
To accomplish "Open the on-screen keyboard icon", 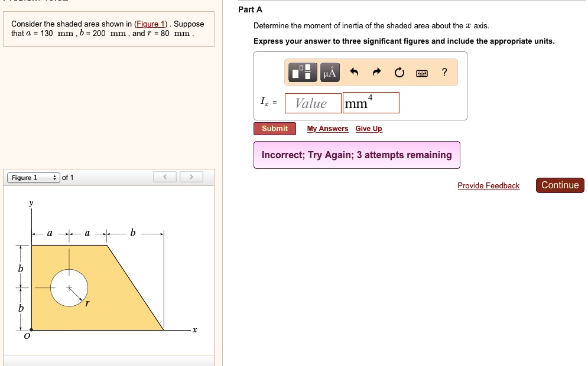I will [x=421, y=72].
